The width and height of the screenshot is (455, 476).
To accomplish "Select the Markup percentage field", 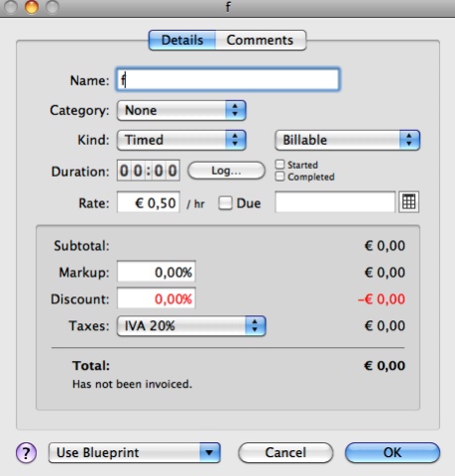I will coord(157,272).
